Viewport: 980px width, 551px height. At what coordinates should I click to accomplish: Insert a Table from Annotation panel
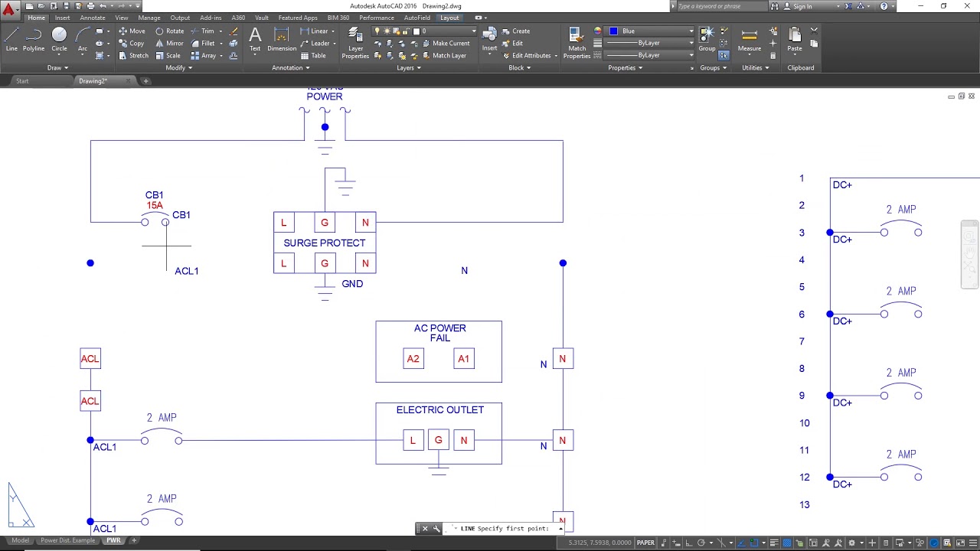[x=314, y=56]
